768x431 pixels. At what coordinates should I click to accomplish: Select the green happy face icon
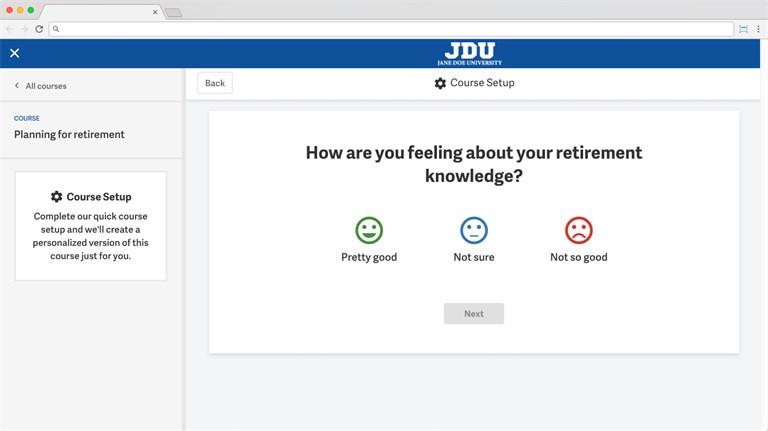pyautogui.click(x=369, y=230)
